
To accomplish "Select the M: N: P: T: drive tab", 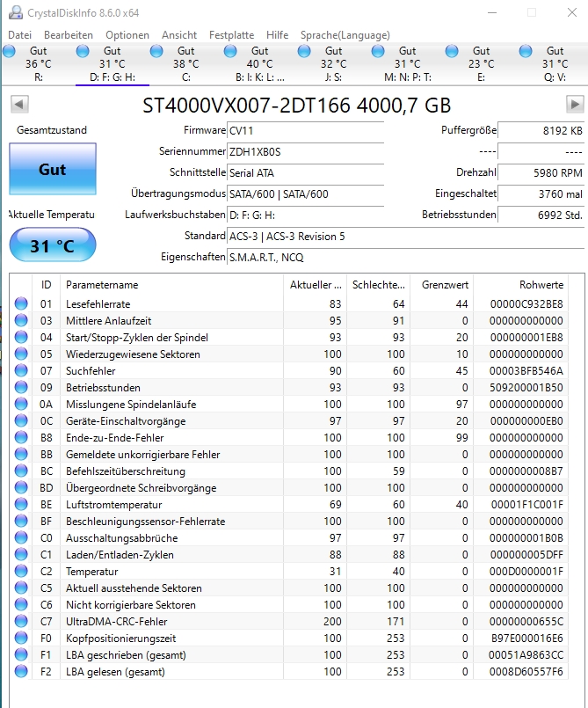I will click(408, 63).
